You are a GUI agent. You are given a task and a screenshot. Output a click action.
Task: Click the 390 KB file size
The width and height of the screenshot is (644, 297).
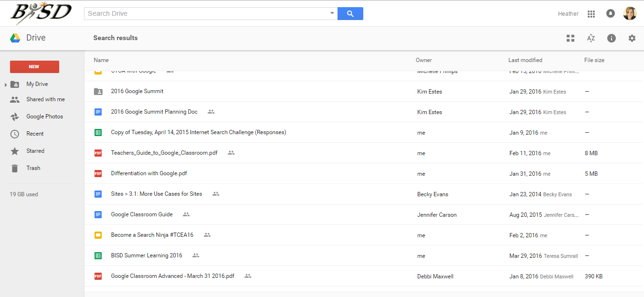tap(593, 276)
